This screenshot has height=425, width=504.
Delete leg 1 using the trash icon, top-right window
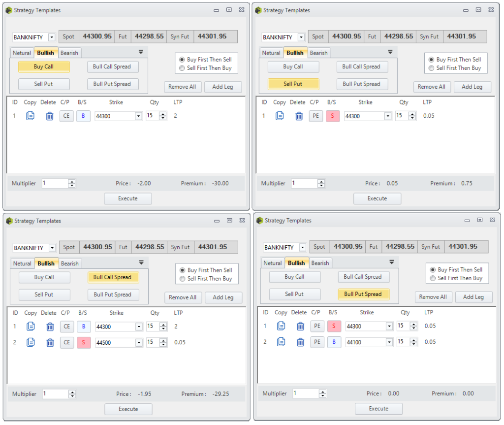pyautogui.click(x=299, y=115)
